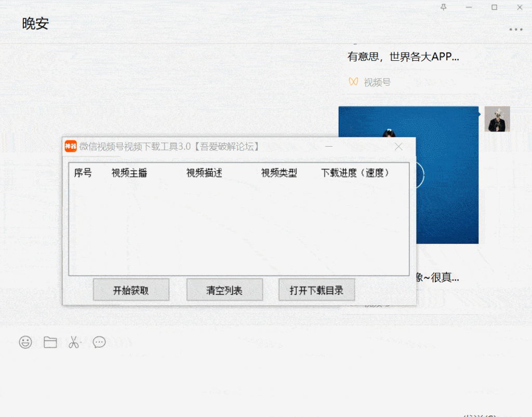The width and height of the screenshot is (532, 417).
Task: Pin the WeChat window on top
Action: click(x=444, y=7)
